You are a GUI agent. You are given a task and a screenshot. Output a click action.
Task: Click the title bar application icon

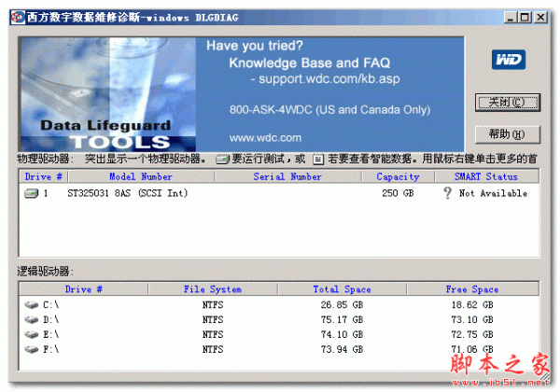[x=18, y=17]
